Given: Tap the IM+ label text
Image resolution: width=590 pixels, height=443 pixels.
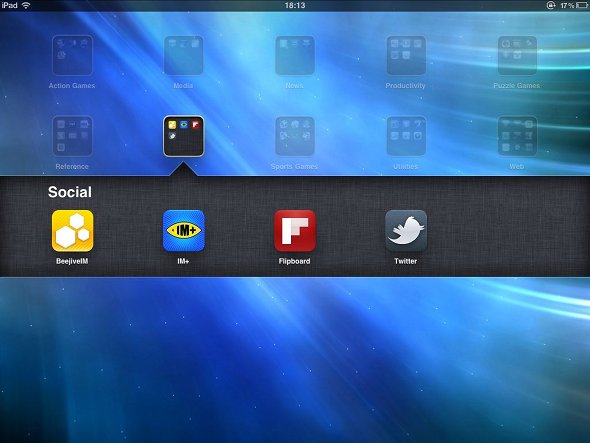Looking at the screenshot, I should (x=183, y=261).
